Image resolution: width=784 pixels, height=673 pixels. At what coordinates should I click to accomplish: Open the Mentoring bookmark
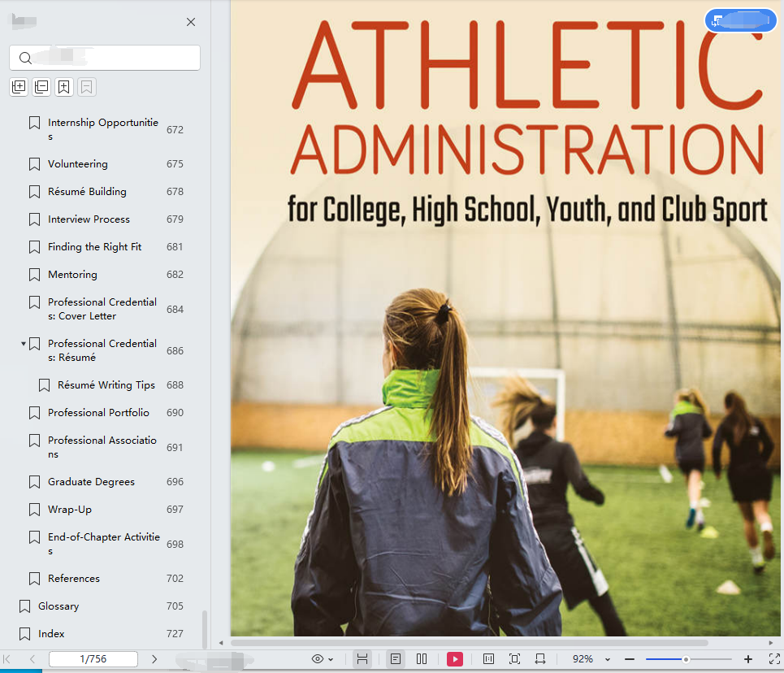click(x=72, y=274)
